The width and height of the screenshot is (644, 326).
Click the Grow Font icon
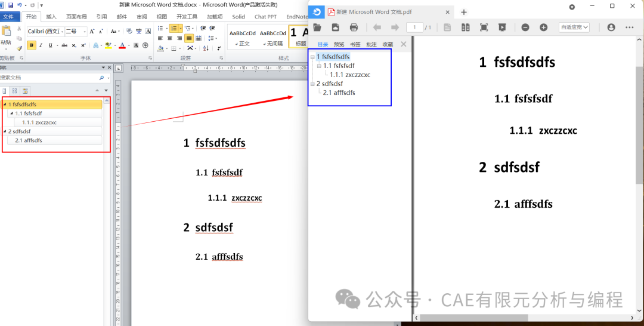coord(92,31)
